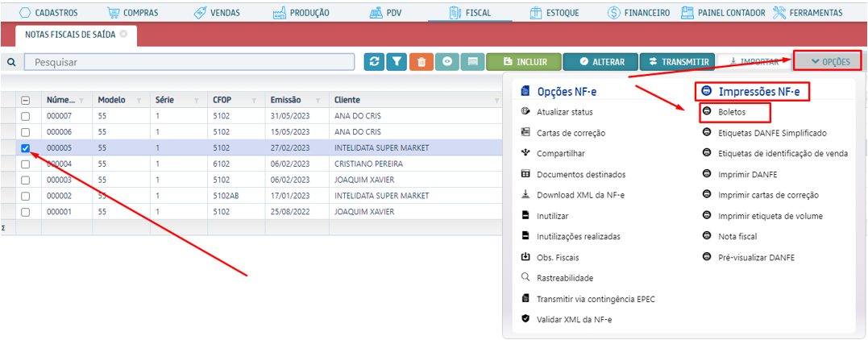
Task: Click the magnifier search icon
Action: pyautogui.click(x=11, y=61)
